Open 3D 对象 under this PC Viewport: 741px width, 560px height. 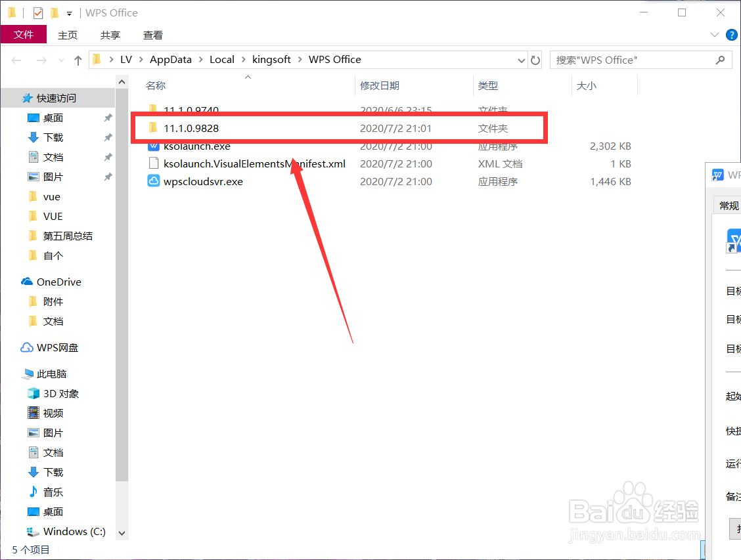pos(61,394)
